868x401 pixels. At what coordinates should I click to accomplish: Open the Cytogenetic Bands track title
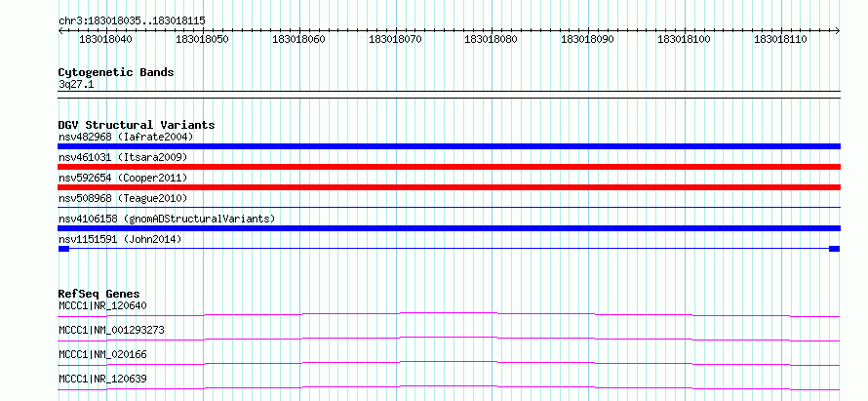pyautogui.click(x=116, y=72)
